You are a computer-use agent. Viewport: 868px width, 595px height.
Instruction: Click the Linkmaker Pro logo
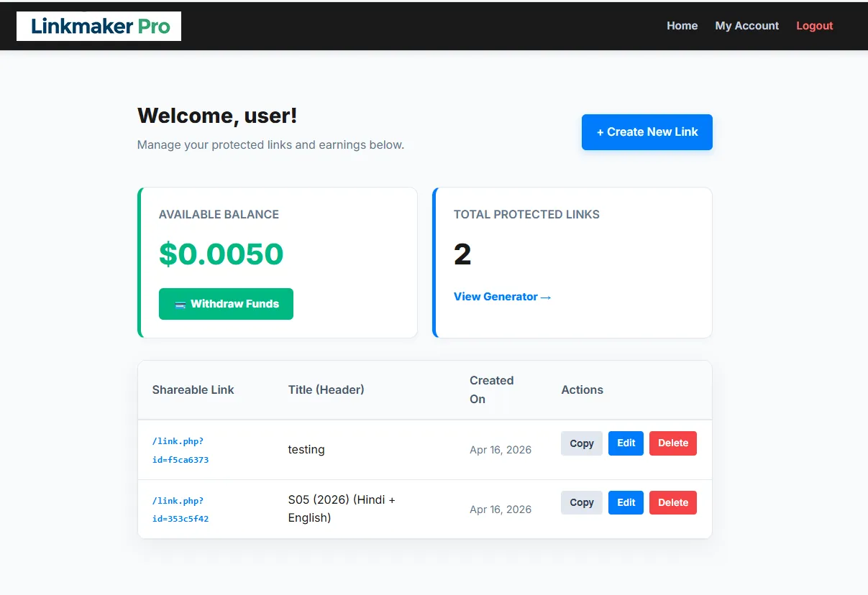click(x=99, y=27)
